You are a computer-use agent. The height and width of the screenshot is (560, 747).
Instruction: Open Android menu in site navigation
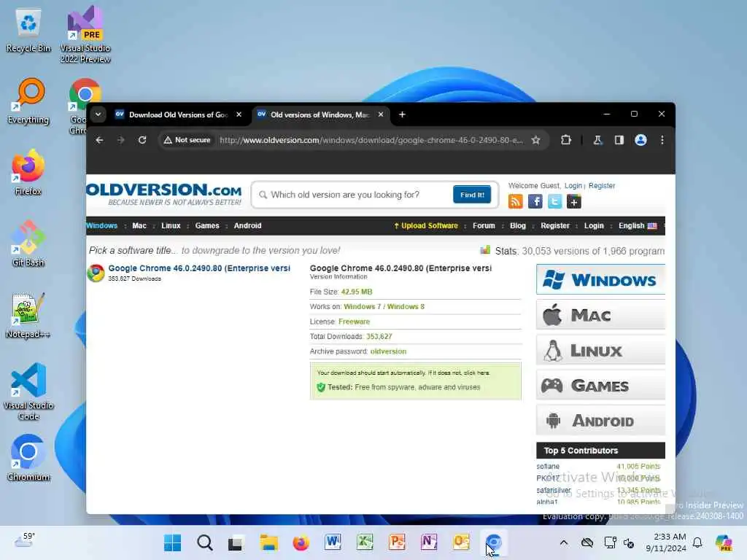point(247,226)
